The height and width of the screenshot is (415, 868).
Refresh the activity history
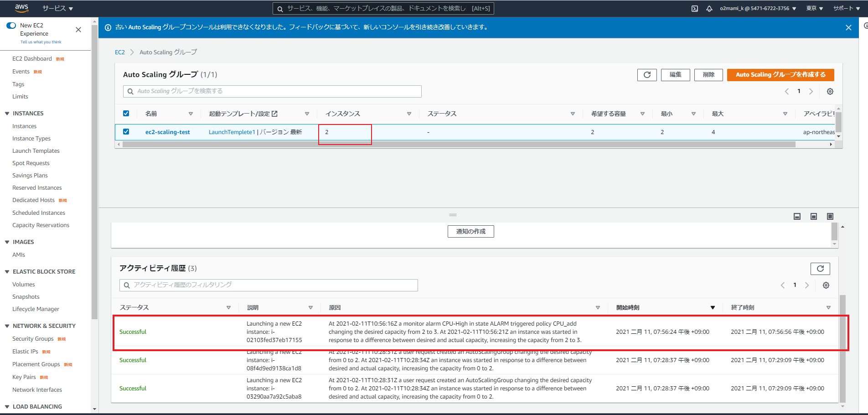[x=820, y=269]
